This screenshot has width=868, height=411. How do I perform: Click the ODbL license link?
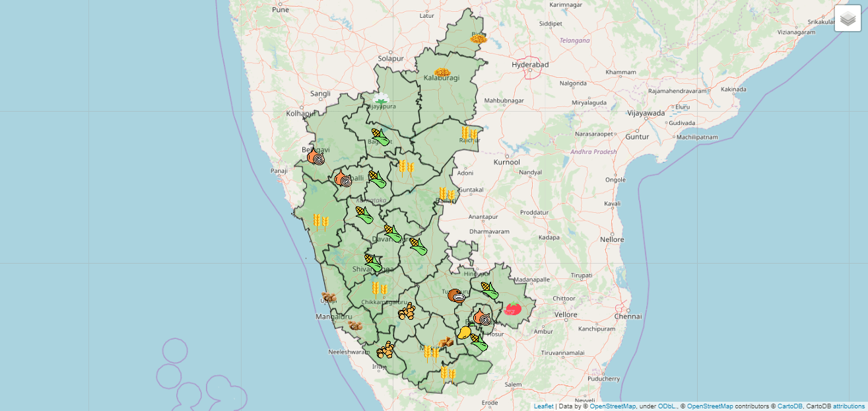[x=668, y=407]
